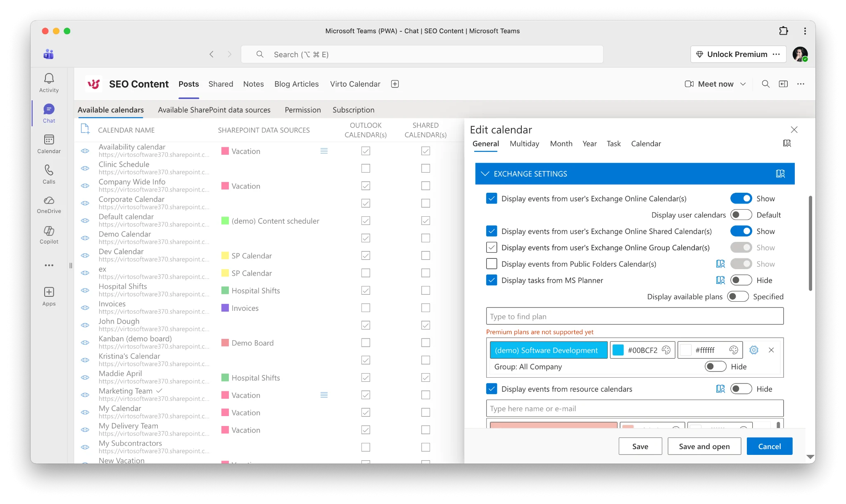Open Edit calendar help guide icon
Screen dimensions: 846x504
pyautogui.click(x=787, y=143)
